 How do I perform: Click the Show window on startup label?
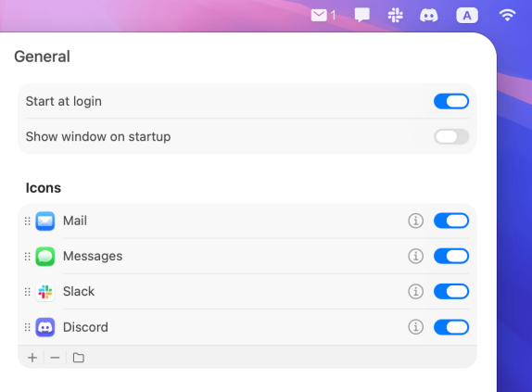[98, 136]
